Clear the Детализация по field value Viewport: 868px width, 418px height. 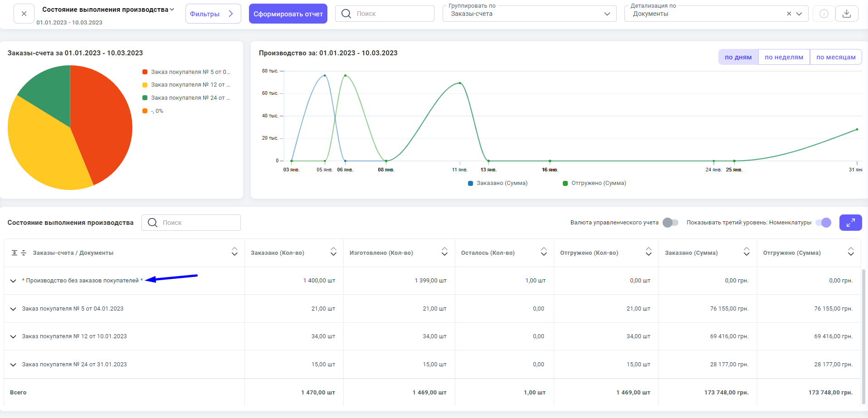point(789,14)
